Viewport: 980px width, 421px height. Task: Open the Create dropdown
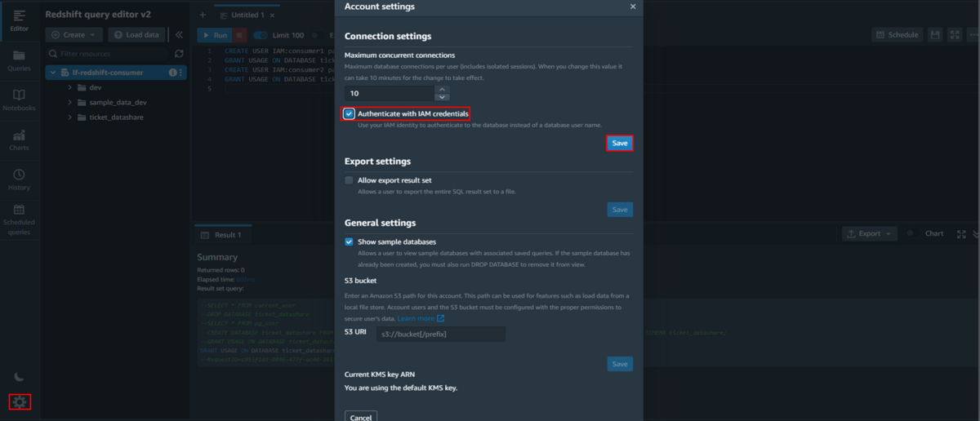[x=74, y=35]
